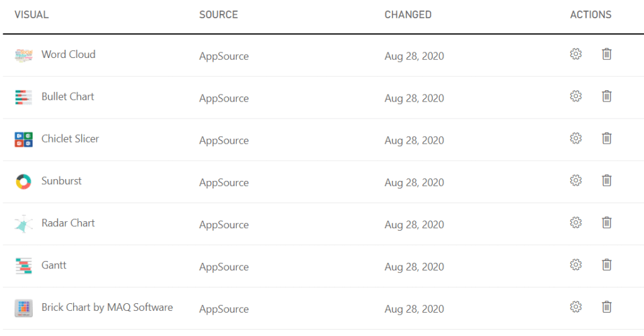Open settings for Word Cloud visual
Image resolution: width=644 pixels, height=336 pixels.
click(575, 54)
